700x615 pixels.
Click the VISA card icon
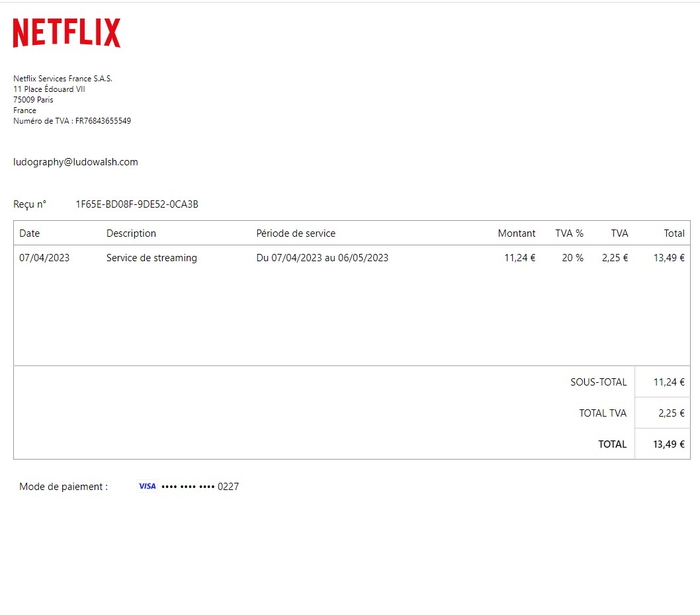147,487
